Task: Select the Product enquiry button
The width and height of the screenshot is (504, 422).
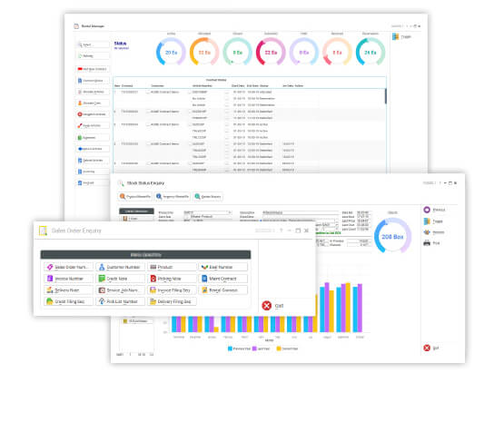Action: click(172, 267)
